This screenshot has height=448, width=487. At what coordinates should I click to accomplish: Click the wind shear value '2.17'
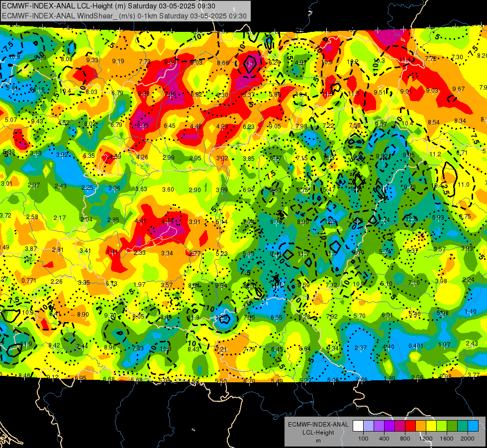tap(60, 218)
